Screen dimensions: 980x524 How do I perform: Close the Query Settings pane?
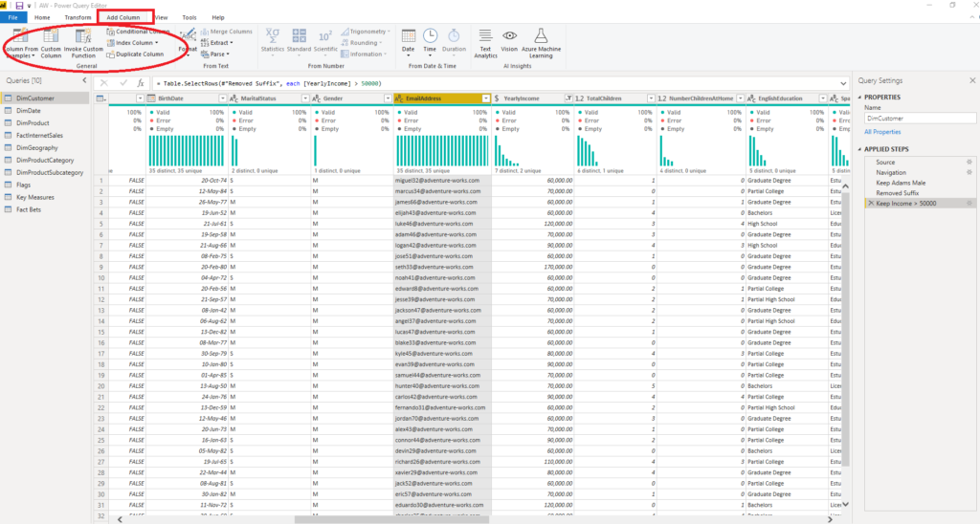(x=972, y=80)
